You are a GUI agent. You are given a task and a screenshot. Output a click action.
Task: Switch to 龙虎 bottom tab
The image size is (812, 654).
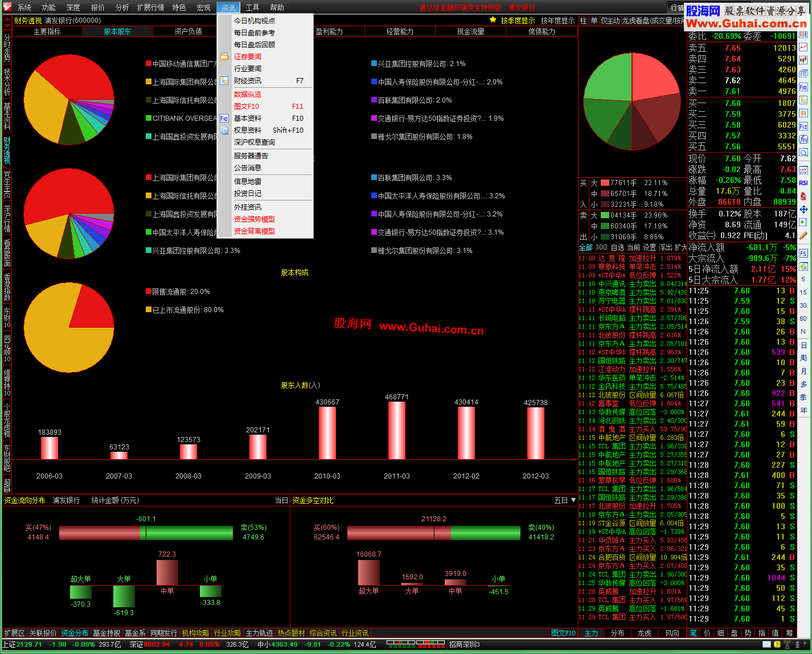pos(644,633)
